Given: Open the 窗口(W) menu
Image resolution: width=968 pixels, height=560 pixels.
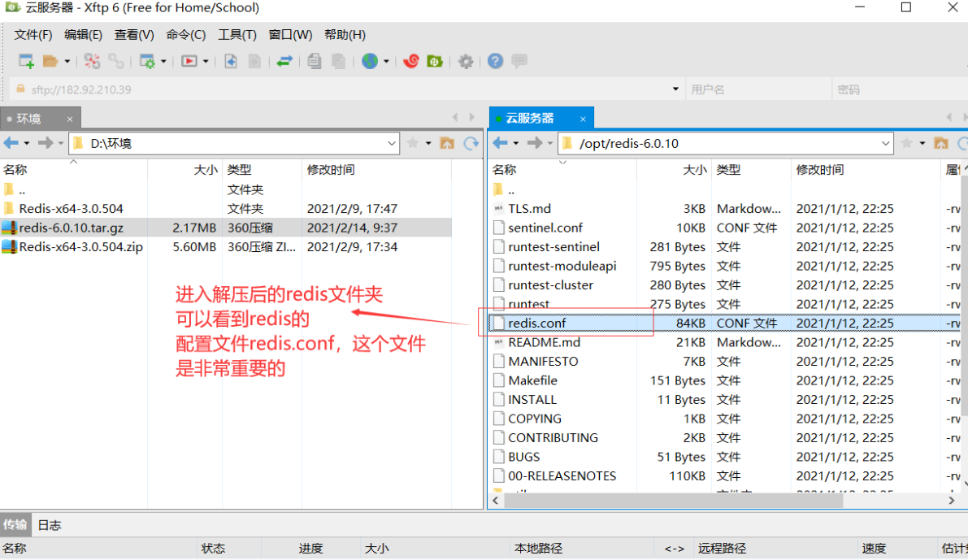Looking at the screenshot, I should [x=290, y=35].
